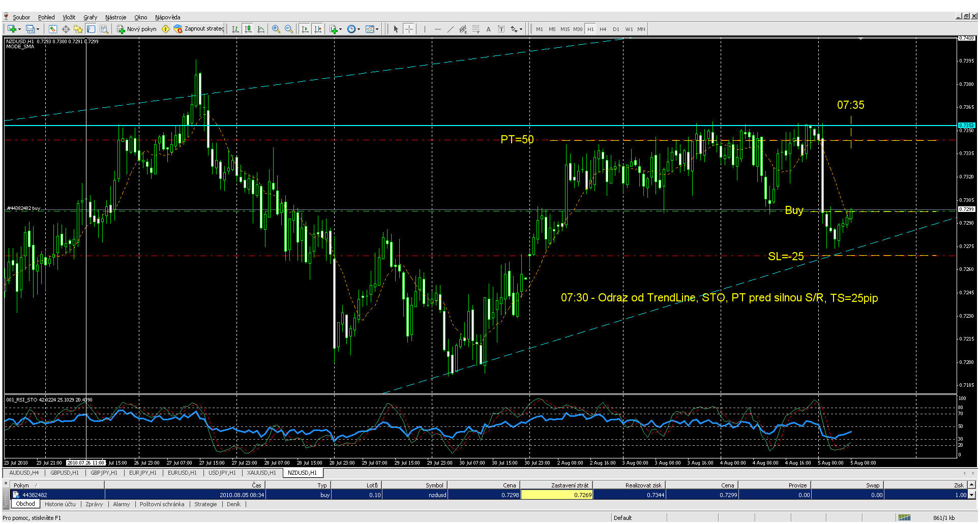Toggle the H4 timeframe button
The height and width of the screenshot is (524, 980).
click(x=603, y=29)
